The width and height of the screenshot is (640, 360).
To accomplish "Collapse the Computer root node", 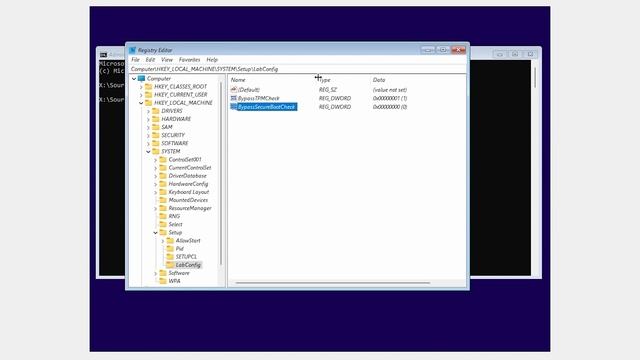I will [x=134, y=79].
